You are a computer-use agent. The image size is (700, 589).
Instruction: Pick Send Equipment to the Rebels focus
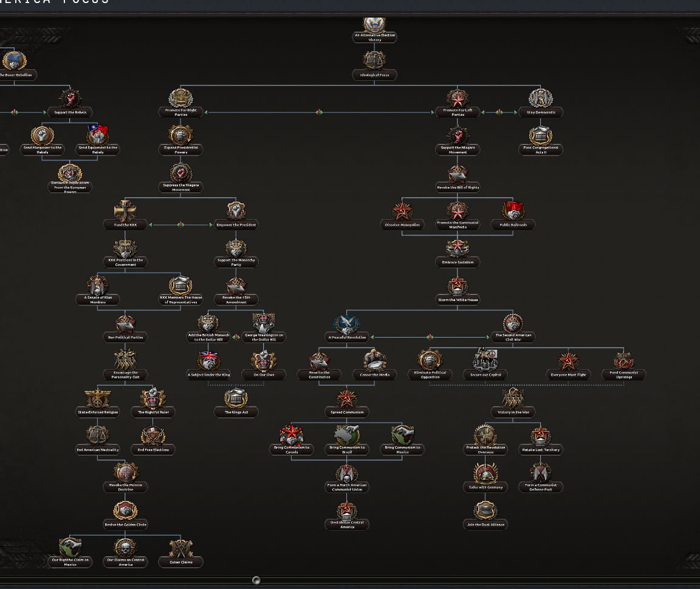98,140
